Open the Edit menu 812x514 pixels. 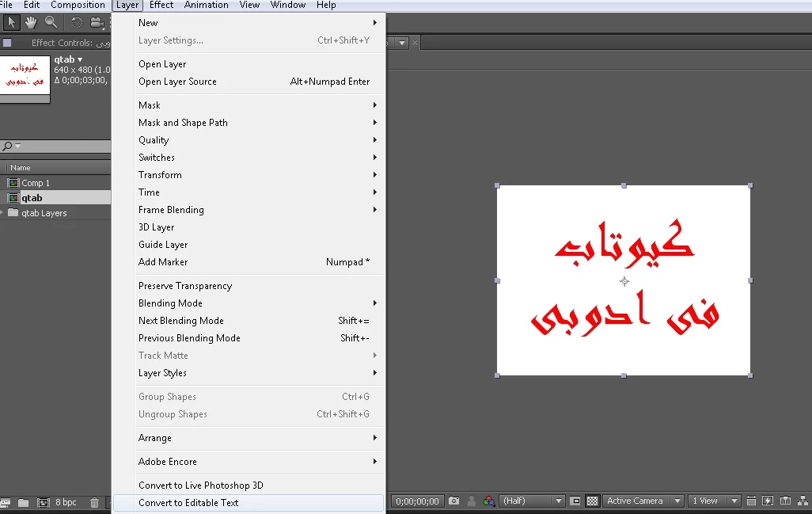tap(32, 6)
